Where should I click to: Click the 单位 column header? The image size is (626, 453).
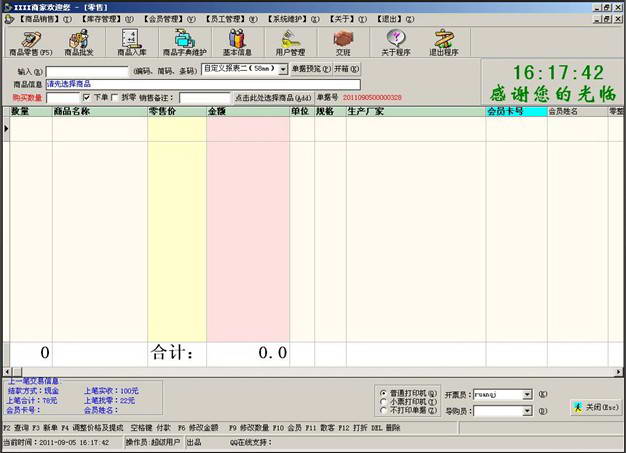(x=302, y=111)
